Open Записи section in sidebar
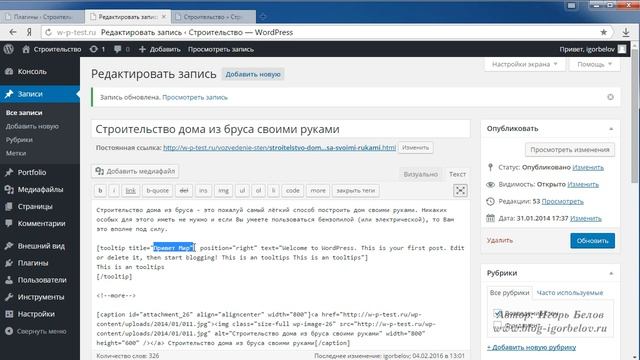The height and width of the screenshot is (360, 640). point(40,94)
